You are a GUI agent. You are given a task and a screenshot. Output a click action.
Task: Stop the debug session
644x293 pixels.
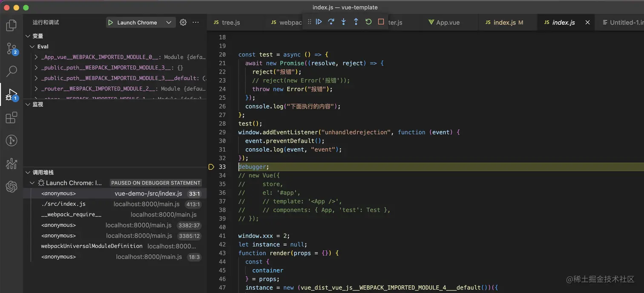point(381,22)
